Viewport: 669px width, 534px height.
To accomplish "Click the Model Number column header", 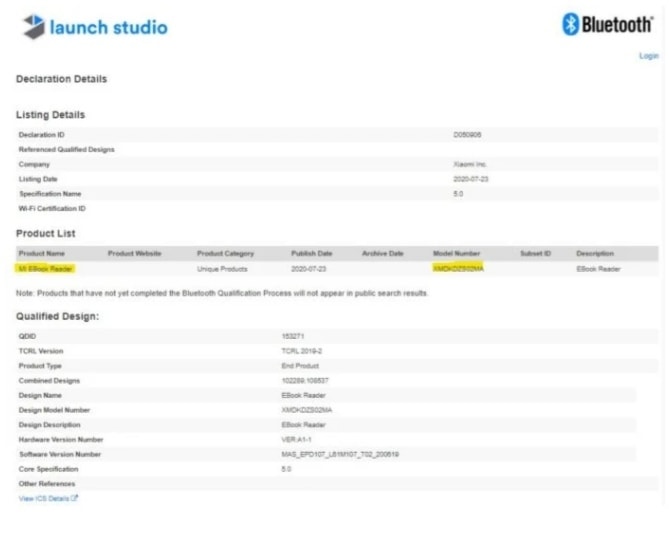I will 457,254.
